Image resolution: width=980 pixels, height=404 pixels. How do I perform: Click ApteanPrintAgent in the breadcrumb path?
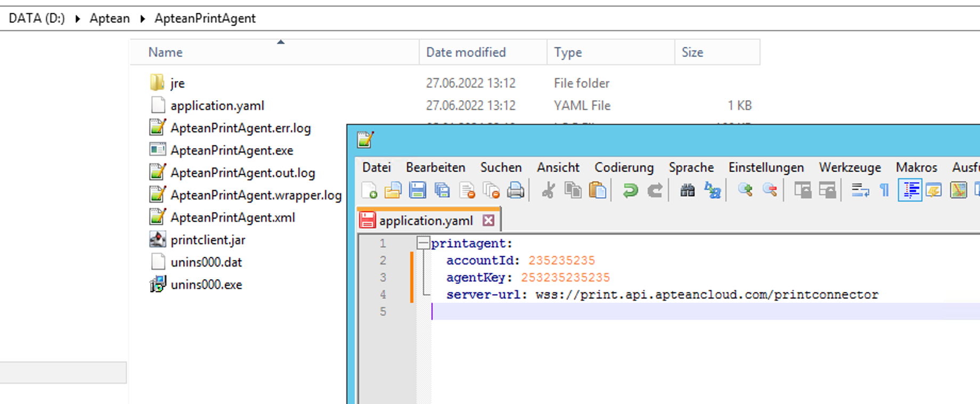pos(205,18)
